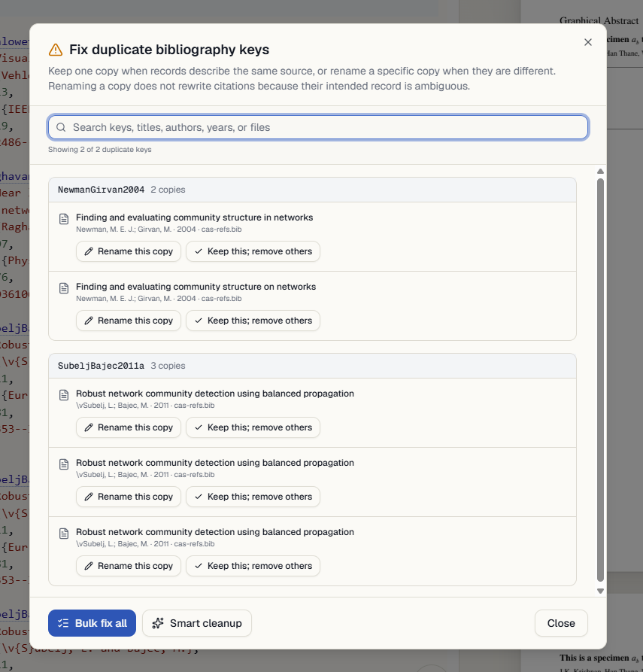The width and height of the screenshot is (643, 672).
Task: Keep second SubeljBajec2011a copy; remove others
Action: 253,497
